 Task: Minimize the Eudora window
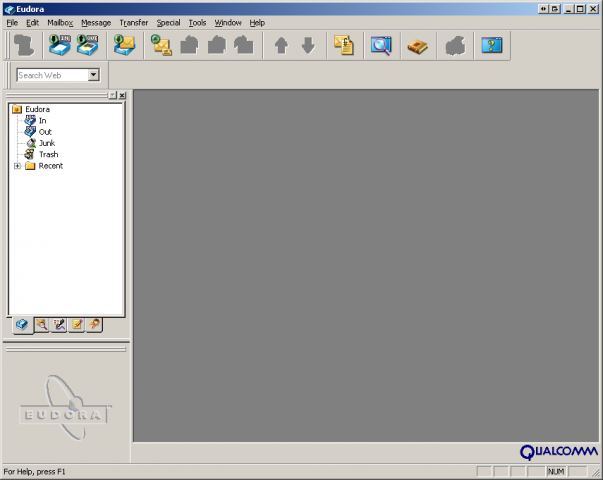click(x=570, y=9)
